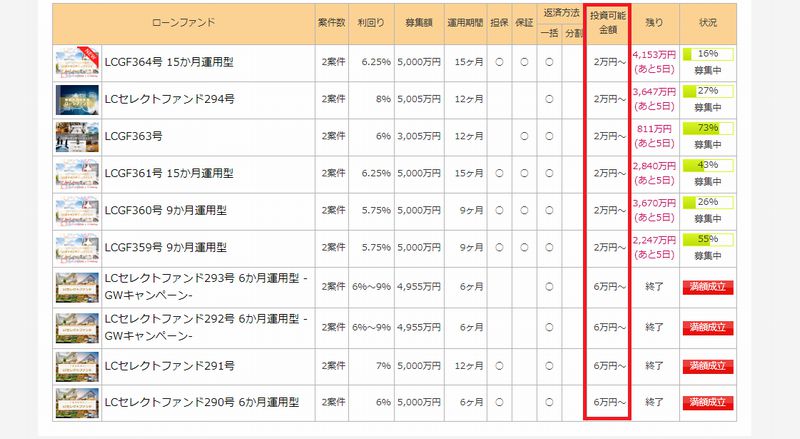Click the 43% progress bar for LCGF361号
Screen dimensions: 800x439
tap(708, 165)
